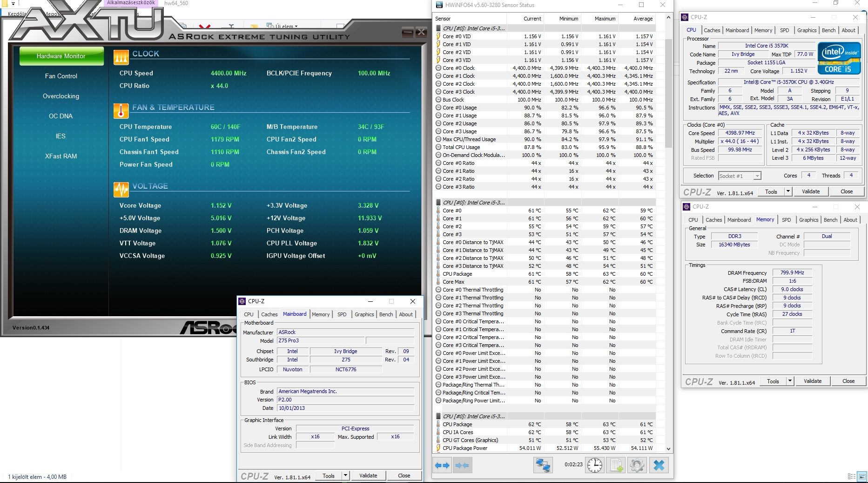Screen dimensions: 868x483
Task: Open the Tools dropdown arrow in CPU-Z CPU window
Action: (788, 191)
